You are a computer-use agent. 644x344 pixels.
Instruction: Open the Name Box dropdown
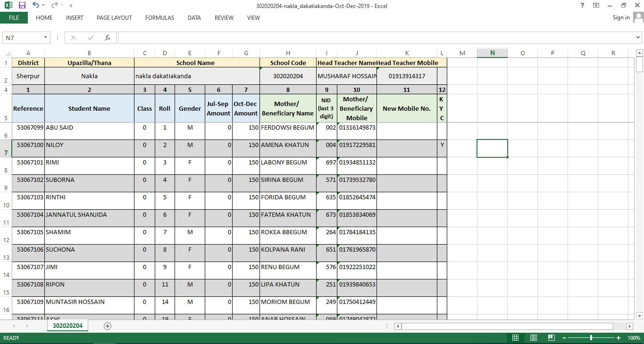tap(46, 38)
